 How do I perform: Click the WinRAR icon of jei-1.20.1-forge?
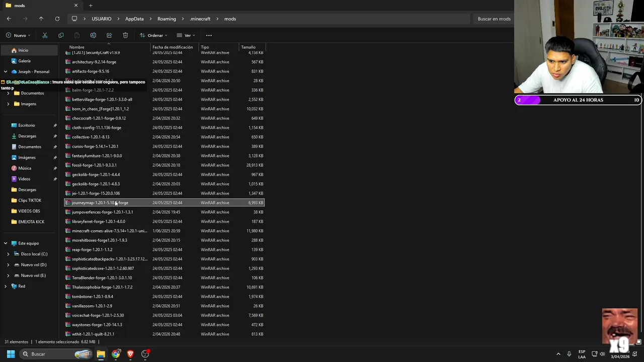click(68, 193)
